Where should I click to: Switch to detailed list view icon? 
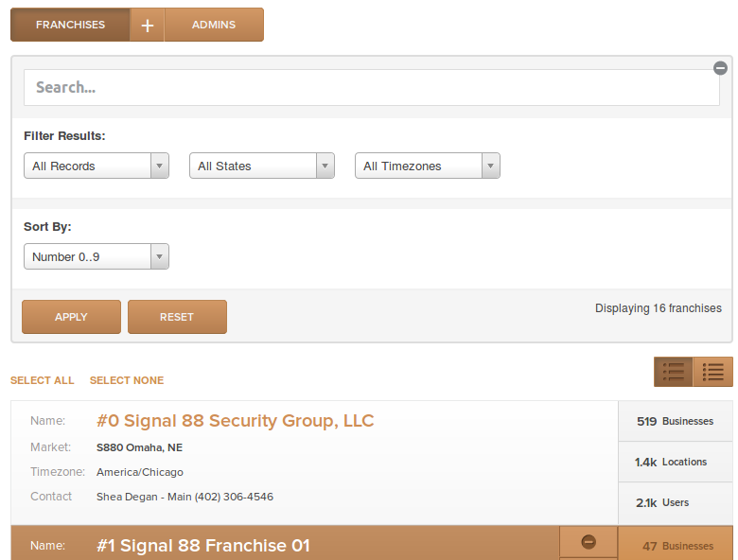[x=674, y=372]
